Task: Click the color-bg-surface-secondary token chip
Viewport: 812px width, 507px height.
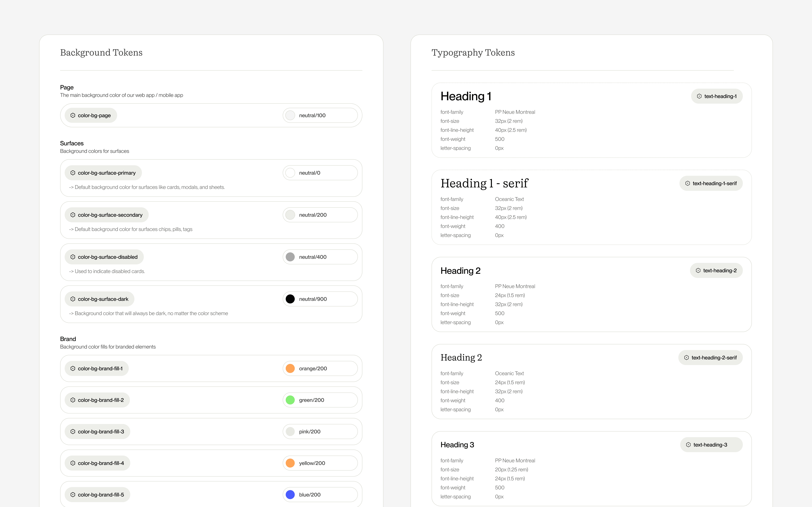Action: click(107, 215)
